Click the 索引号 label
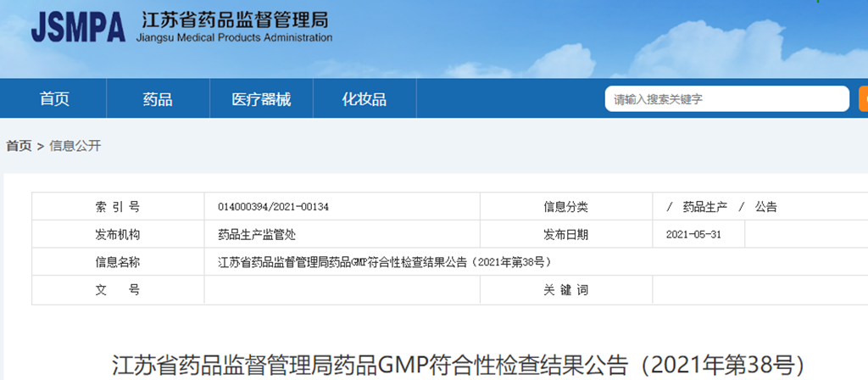Viewport: 868px width, 380px height. pos(118,207)
